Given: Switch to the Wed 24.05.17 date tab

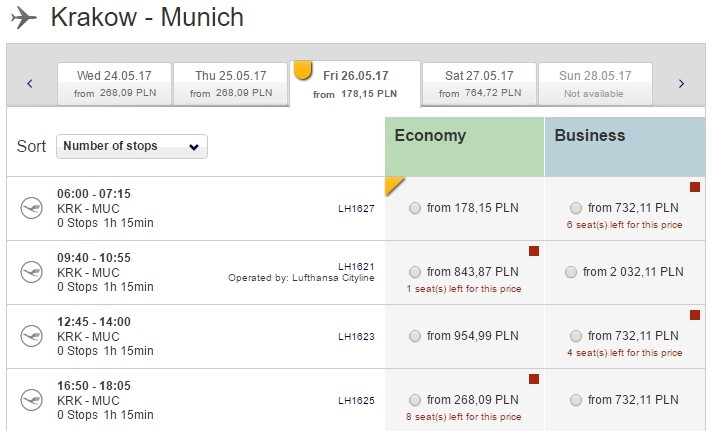Looking at the screenshot, I should tap(114, 84).
